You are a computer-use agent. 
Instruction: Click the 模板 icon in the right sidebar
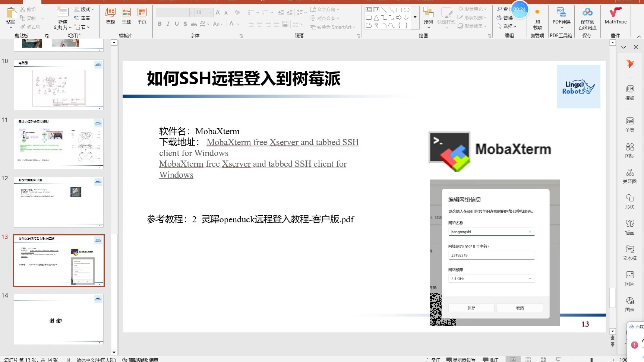(630, 92)
